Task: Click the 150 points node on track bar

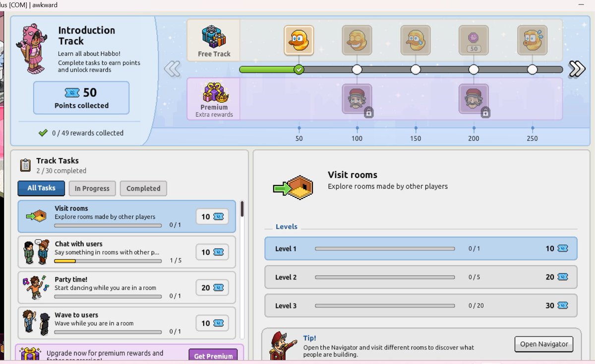Action: click(x=416, y=69)
